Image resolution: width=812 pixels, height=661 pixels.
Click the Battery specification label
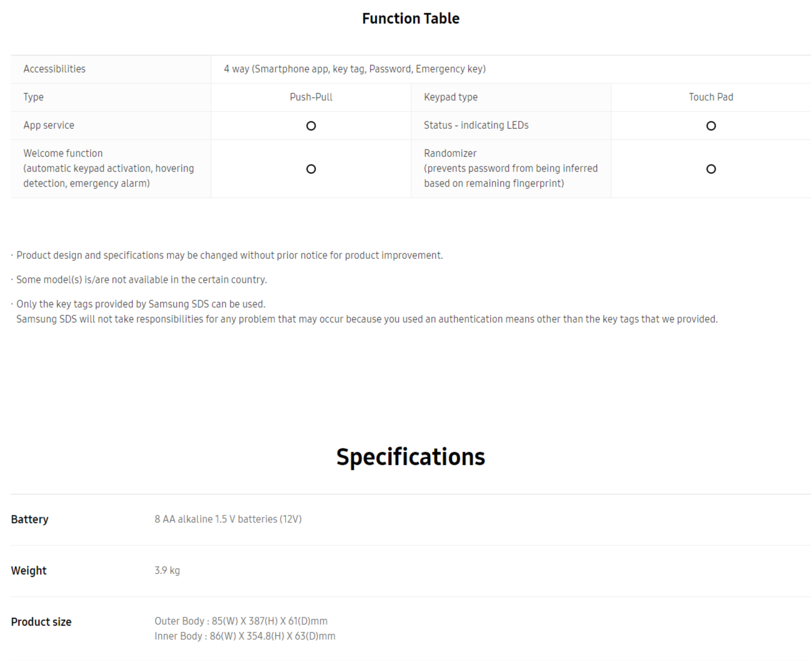coord(29,519)
